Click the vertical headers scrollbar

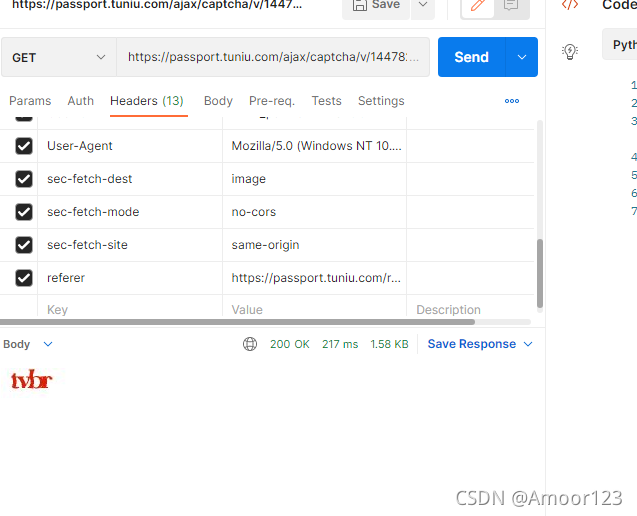pyautogui.click(x=540, y=273)
